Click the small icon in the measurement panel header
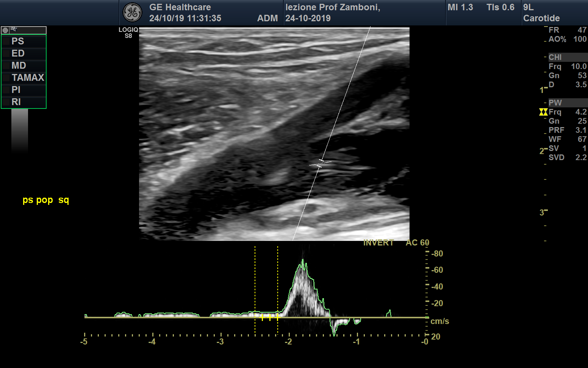588x368 pixels. [14, 29]
